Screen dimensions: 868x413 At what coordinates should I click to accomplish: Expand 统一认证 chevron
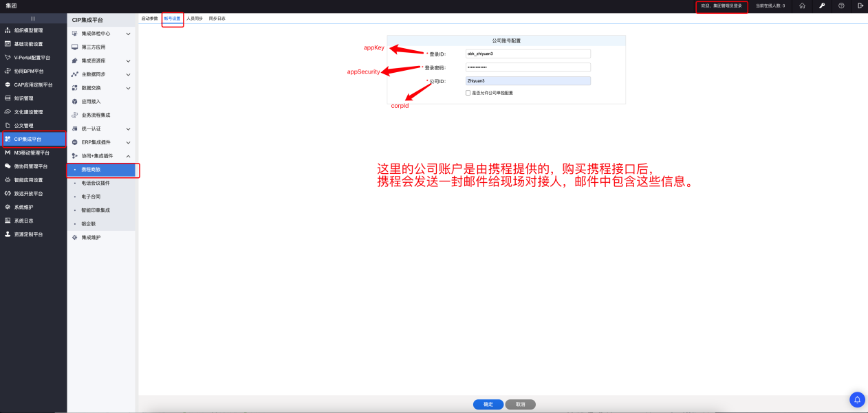(x=128, y=129)
